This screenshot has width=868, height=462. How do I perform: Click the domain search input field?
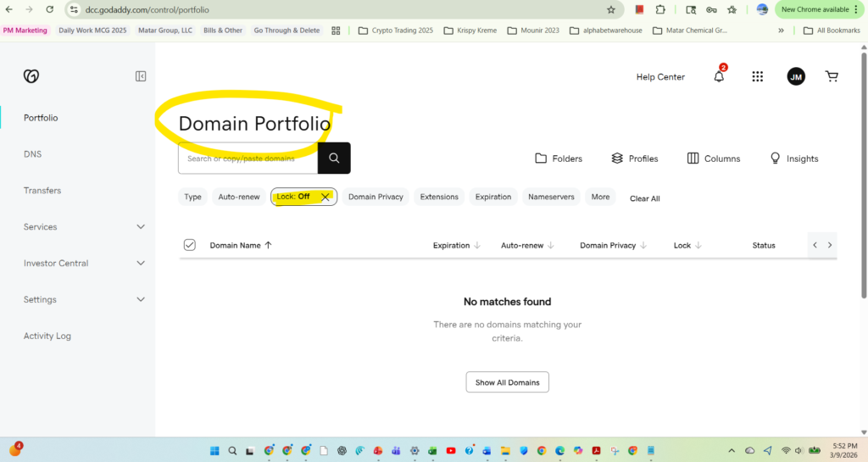pyautogui.click(x=248, y=159)
